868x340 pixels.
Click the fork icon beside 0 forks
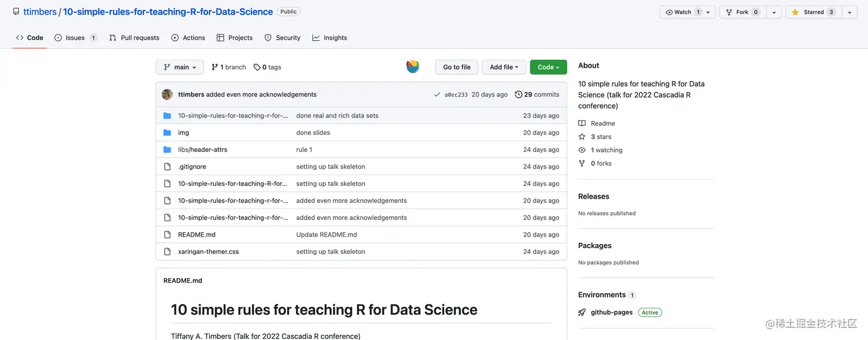click(x=582, y=163)
